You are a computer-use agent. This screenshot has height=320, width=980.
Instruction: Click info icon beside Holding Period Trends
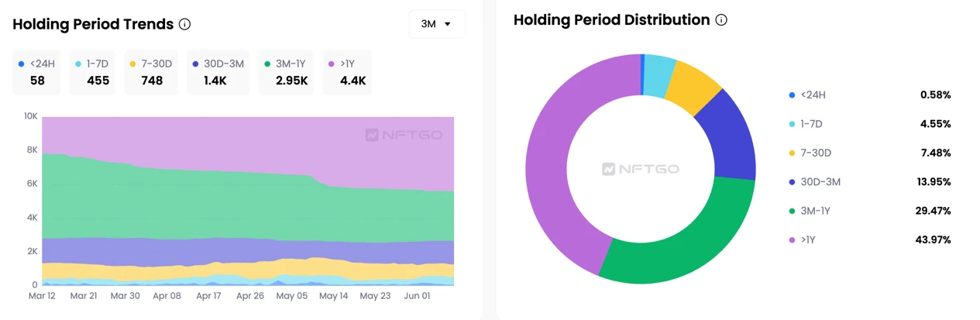(x=184, y=24)
